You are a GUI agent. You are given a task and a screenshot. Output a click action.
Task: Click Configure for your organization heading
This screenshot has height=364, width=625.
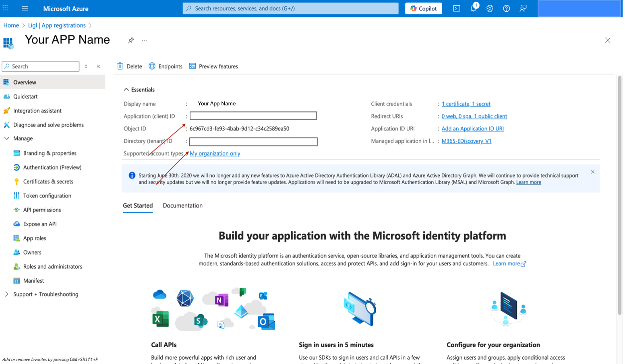493,345
